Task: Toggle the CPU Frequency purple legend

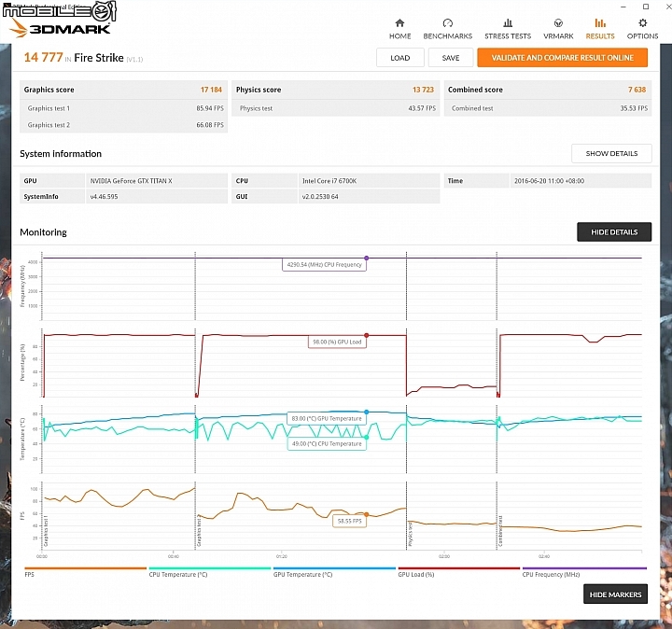Action: click(584, 568)
